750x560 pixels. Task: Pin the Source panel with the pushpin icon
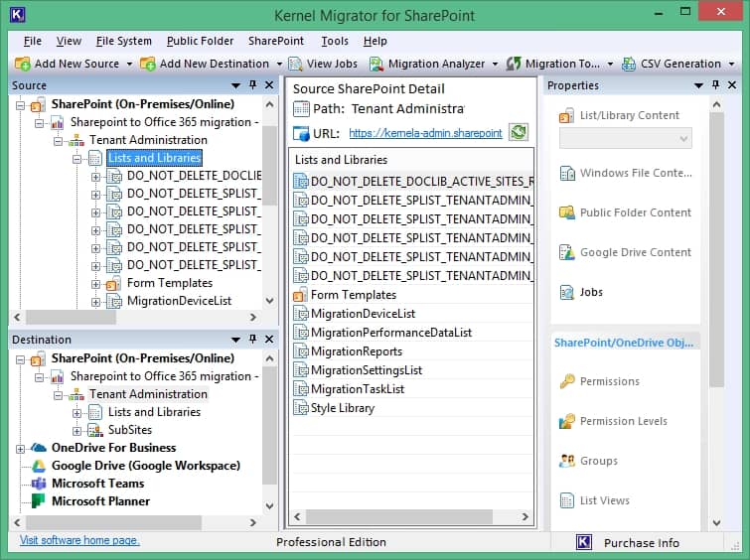253,85
